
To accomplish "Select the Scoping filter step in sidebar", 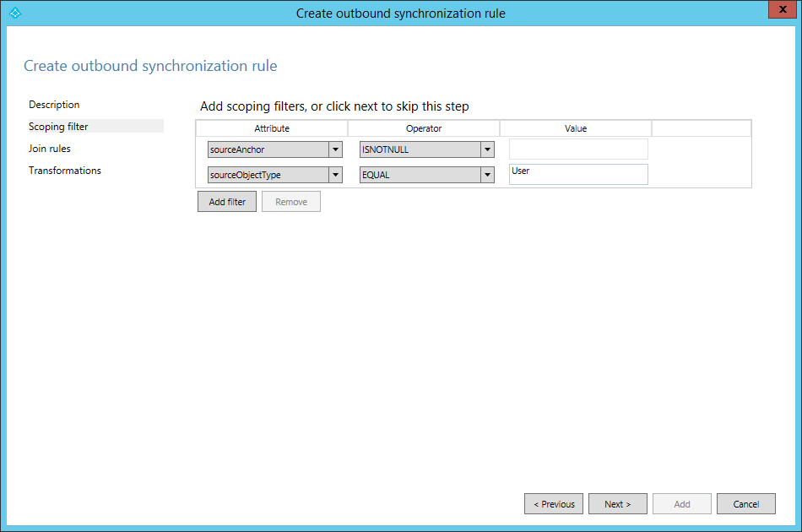I will (x=58, y=127).
